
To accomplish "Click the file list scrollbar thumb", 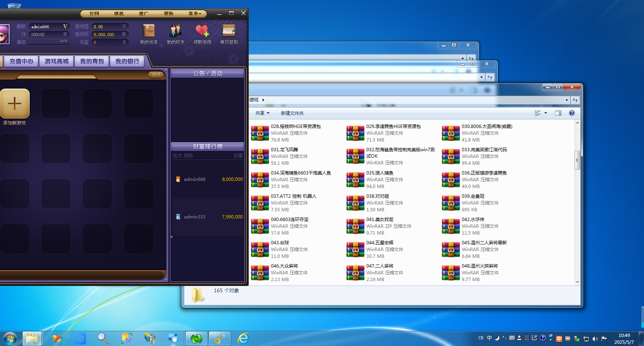I will 577,160.
